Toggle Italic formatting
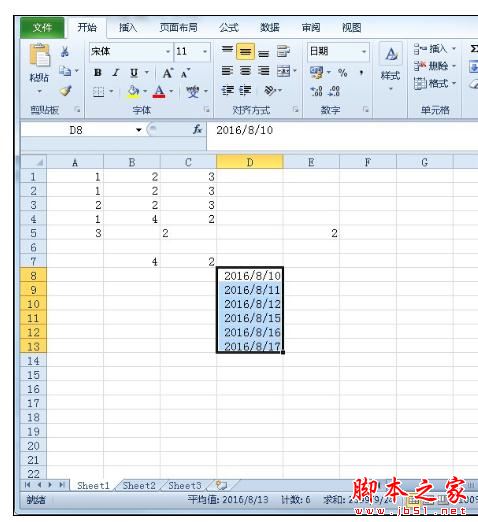This screenshot has width=478, height=522. [x=115, y=72]
